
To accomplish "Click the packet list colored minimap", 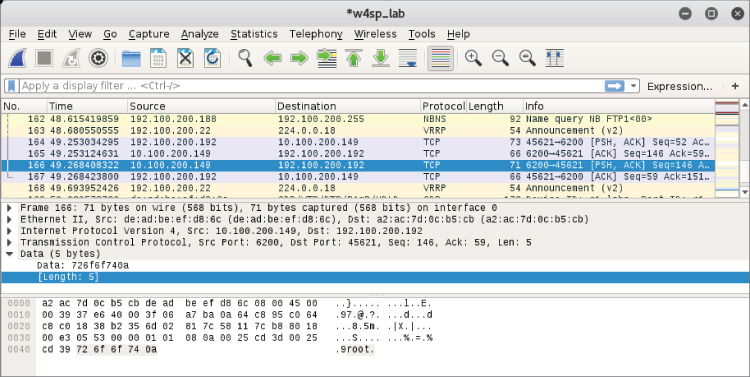I will [x=727, y=148].
